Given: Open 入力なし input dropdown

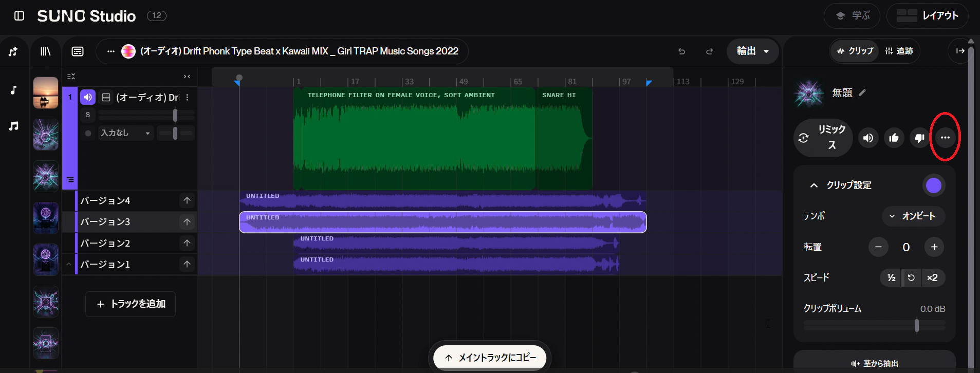Looking at the screenshot, I should point(125,133).
